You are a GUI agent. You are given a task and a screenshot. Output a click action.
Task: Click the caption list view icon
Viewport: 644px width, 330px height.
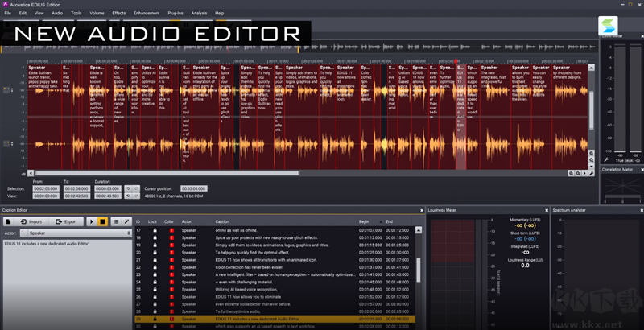pyautogui.click(x=115, y=221)
